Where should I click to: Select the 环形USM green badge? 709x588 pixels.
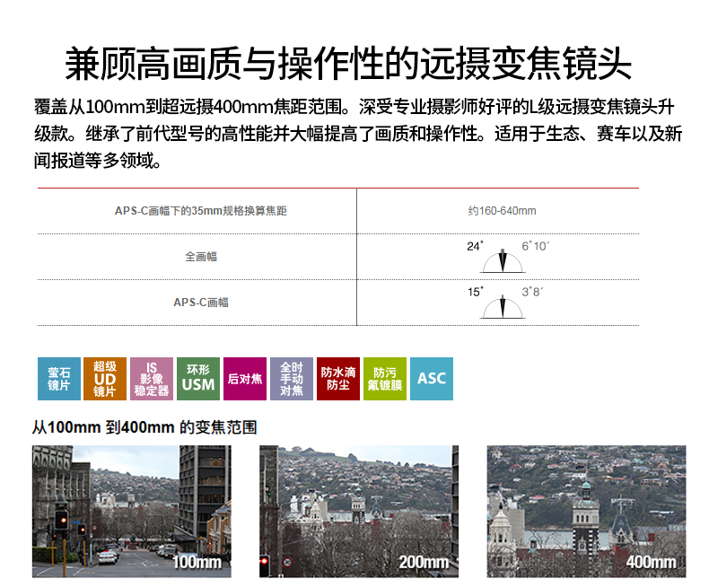click(198, 379)
